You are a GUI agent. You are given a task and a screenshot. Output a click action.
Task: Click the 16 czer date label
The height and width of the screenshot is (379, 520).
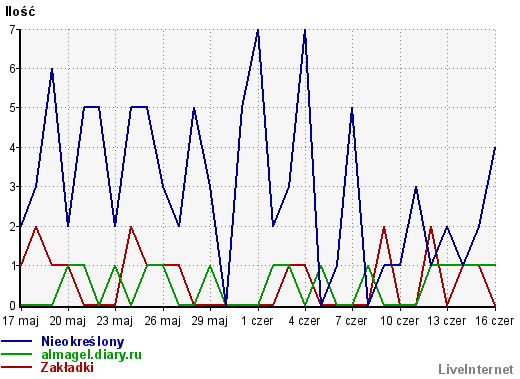[x=495, y=321]
